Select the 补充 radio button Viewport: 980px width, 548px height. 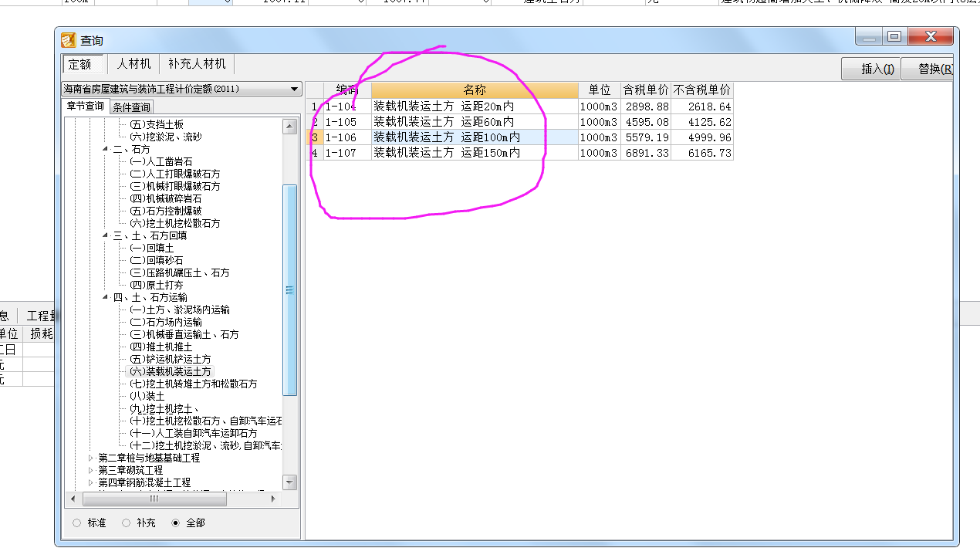click(126, 523)
